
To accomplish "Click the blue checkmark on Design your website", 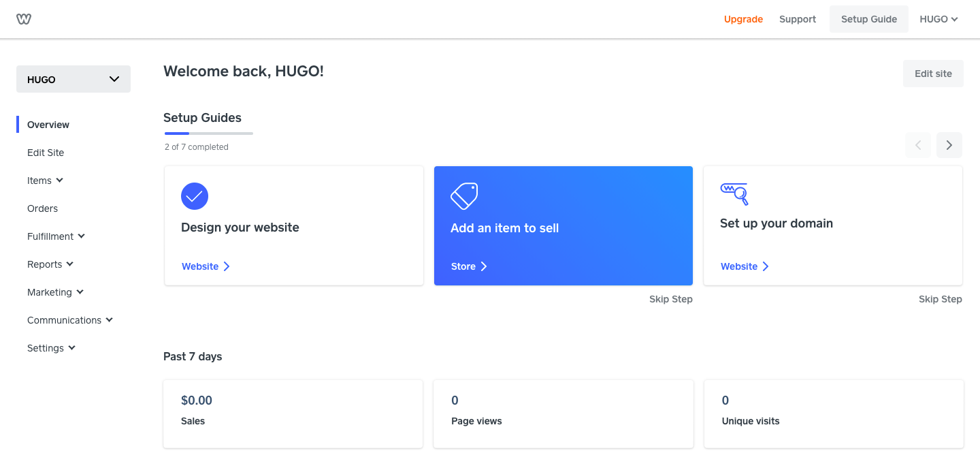I will [195, 196].
